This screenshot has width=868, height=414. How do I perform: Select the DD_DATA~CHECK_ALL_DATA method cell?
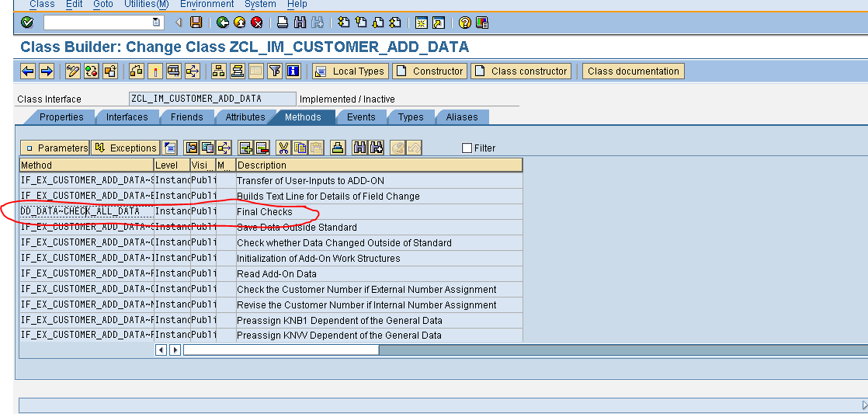click(87, 211)
